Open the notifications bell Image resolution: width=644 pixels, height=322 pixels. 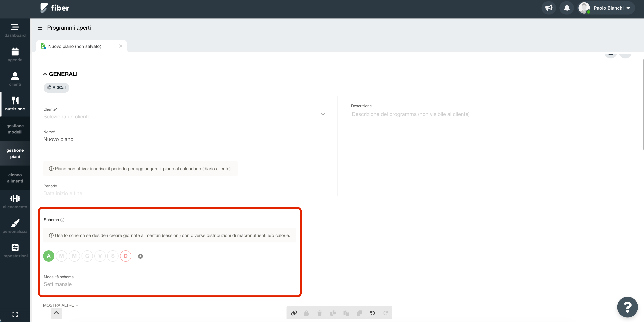tap(566, 8)
